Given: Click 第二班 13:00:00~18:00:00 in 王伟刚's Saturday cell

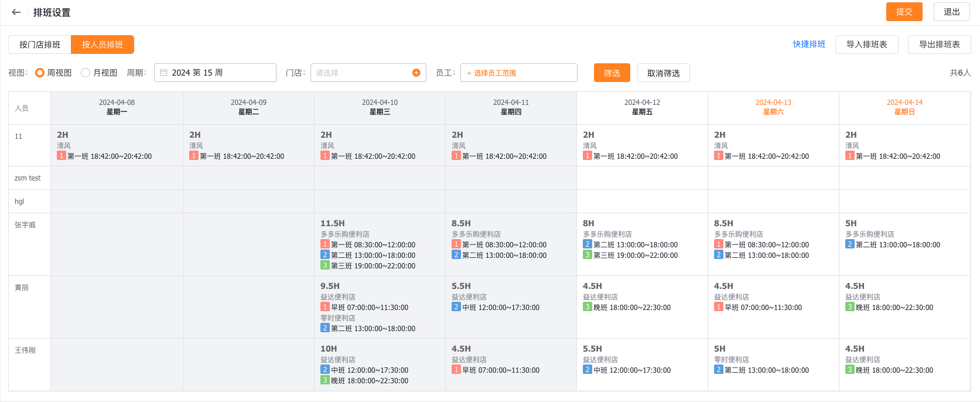Looking at the screenshot, I should click(x=767, y=370).
